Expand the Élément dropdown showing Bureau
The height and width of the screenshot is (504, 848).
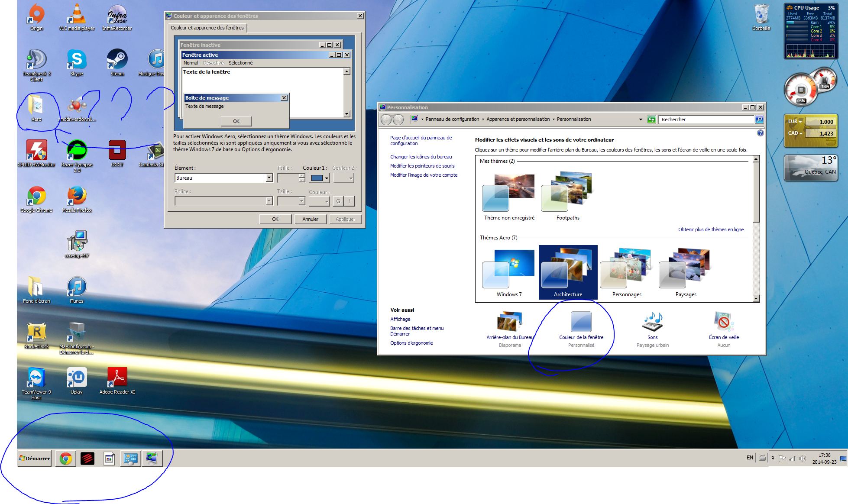point(269,178)
